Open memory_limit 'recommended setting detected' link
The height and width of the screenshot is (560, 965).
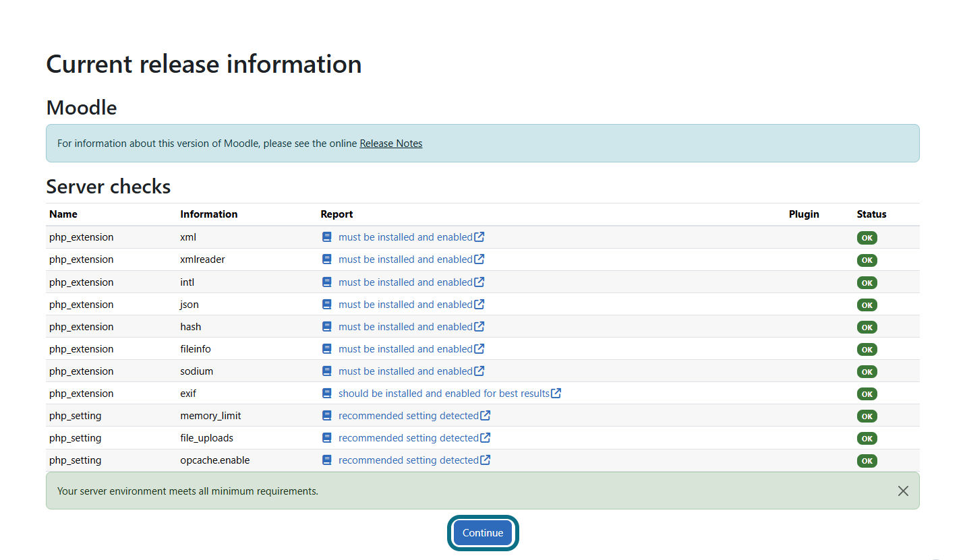click(409, 415)
